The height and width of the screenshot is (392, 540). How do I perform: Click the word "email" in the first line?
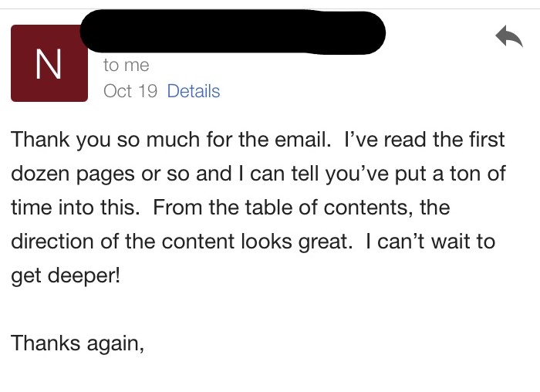[x=287, y=140]
